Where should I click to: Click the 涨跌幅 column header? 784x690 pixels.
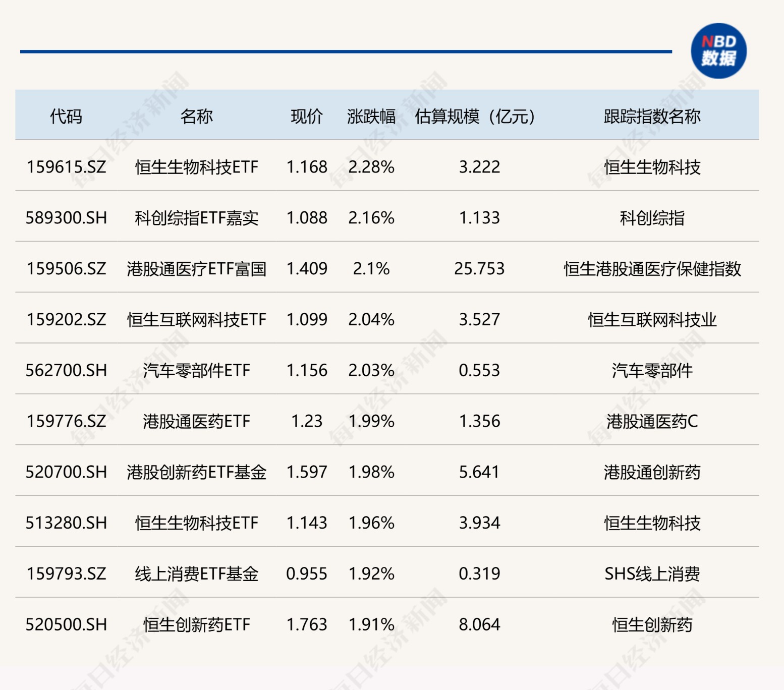[371, 117]
